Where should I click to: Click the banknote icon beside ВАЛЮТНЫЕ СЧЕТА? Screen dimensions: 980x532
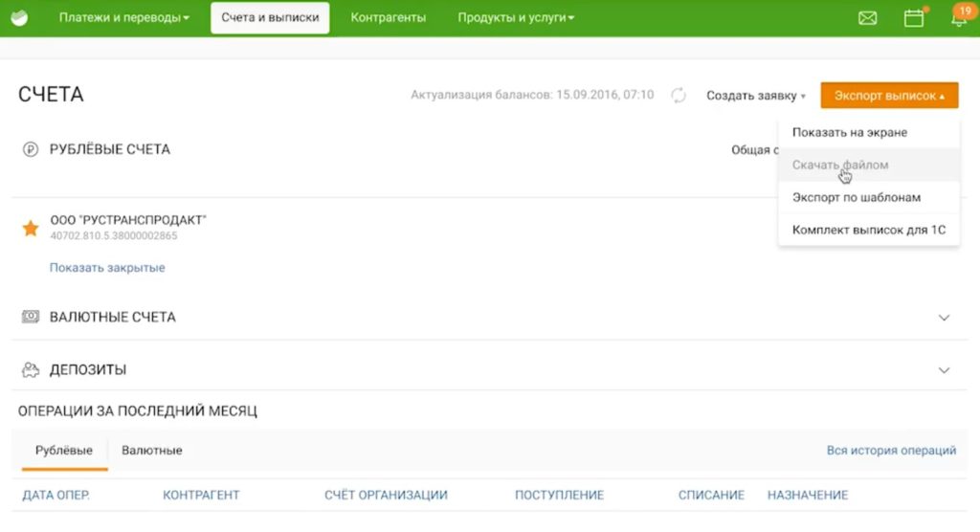coord(31,317)
